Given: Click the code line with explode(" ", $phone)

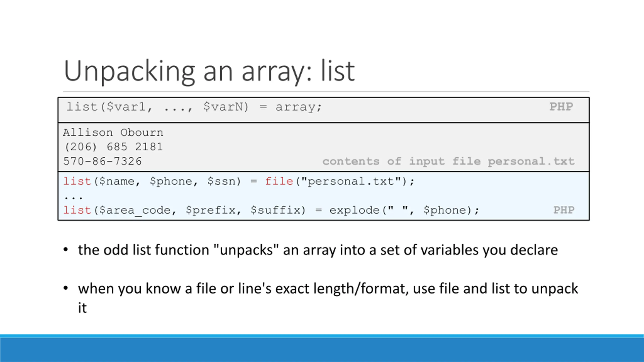Looking at the screenshot, I should tap(271, 210).
